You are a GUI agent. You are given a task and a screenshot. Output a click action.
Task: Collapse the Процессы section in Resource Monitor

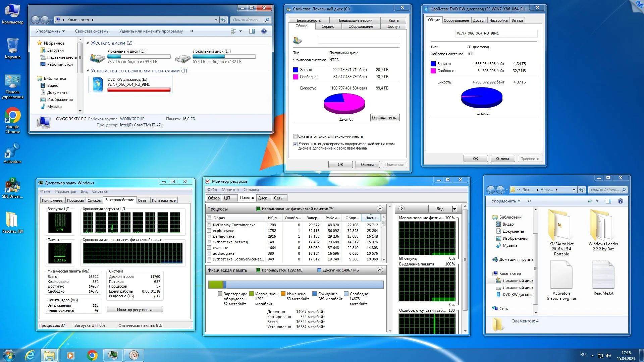pos(380,208)
